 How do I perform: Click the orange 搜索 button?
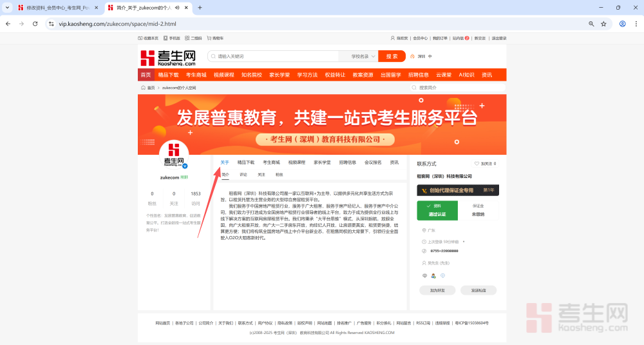[392, 56]
